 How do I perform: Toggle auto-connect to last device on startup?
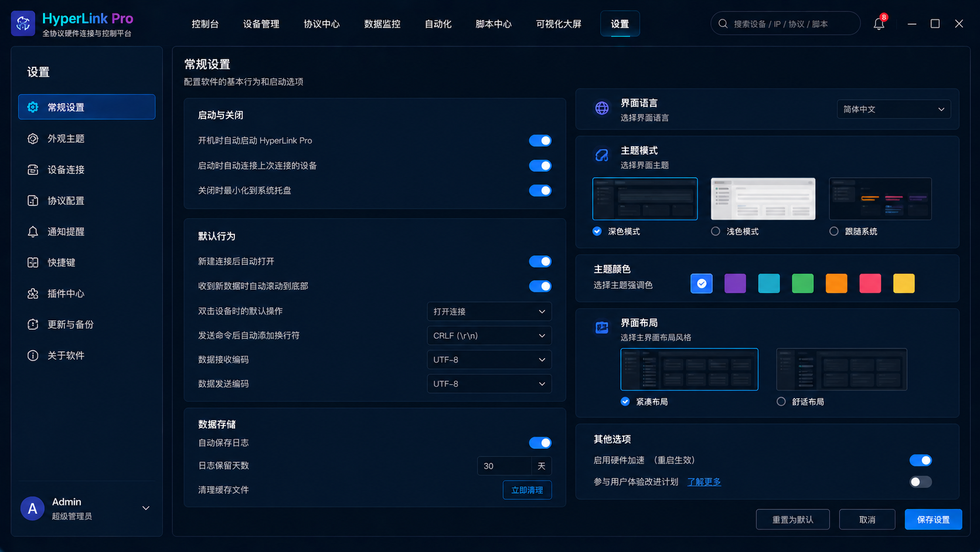[x=540, y=166]
